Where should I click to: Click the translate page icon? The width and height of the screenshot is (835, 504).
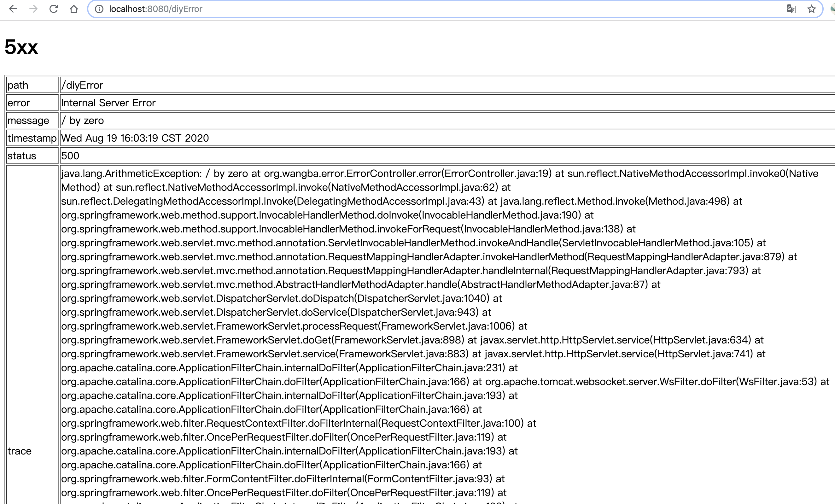tap(791, 9)
